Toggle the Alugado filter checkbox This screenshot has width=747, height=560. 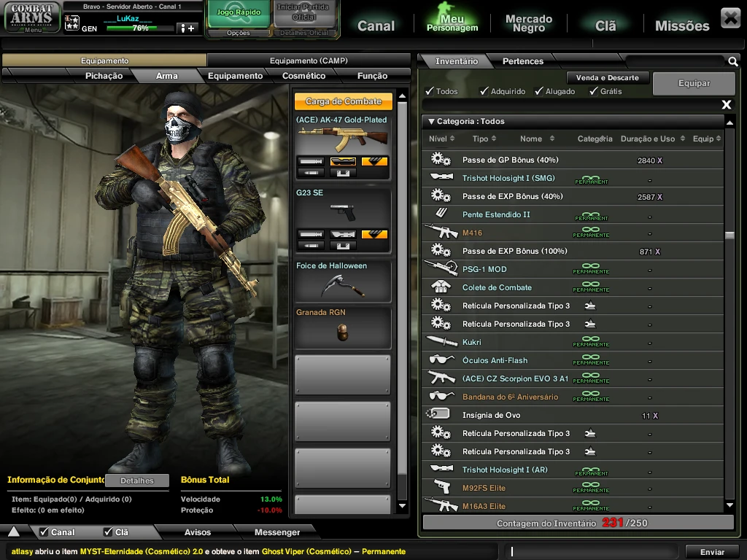click(539, 91)
